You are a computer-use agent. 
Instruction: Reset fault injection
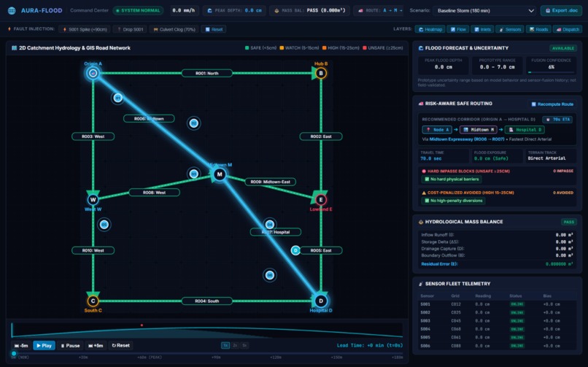[214, 29]
